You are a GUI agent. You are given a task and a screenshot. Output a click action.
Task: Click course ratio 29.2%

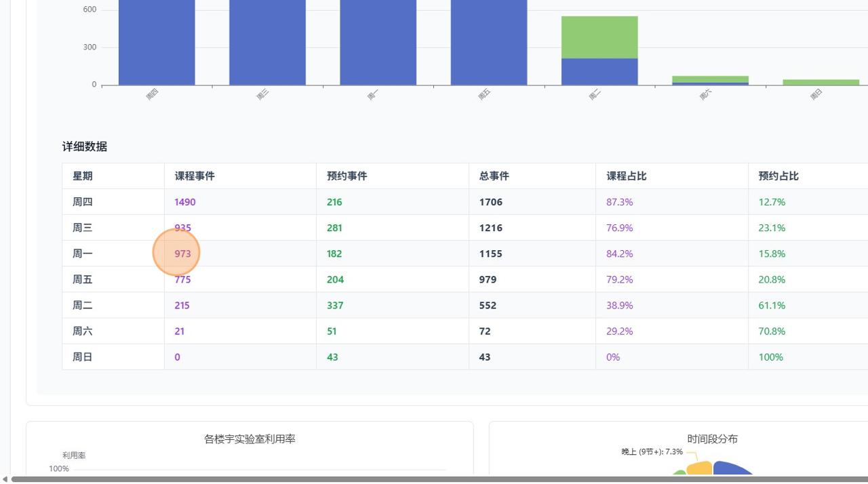click(620, 331)
